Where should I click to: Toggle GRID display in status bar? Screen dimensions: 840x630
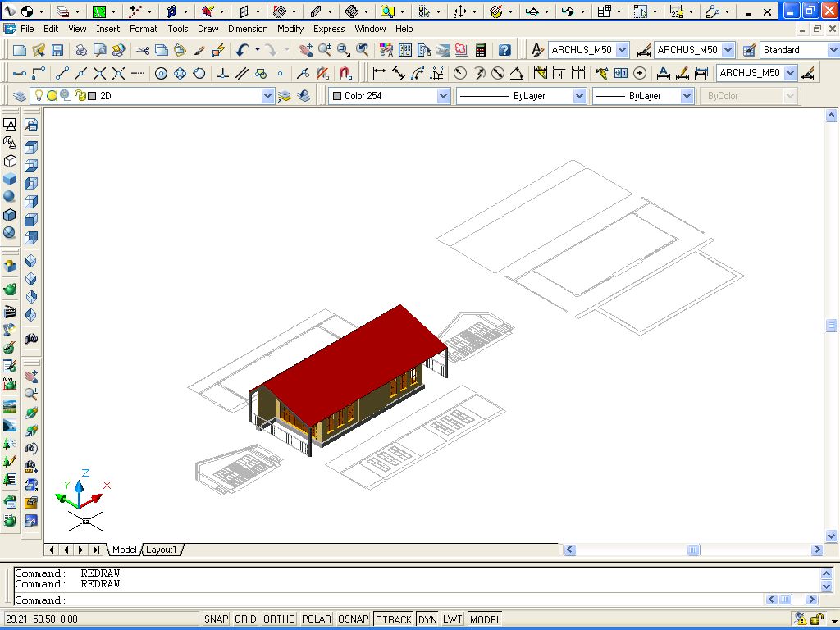tap(245, 619)
